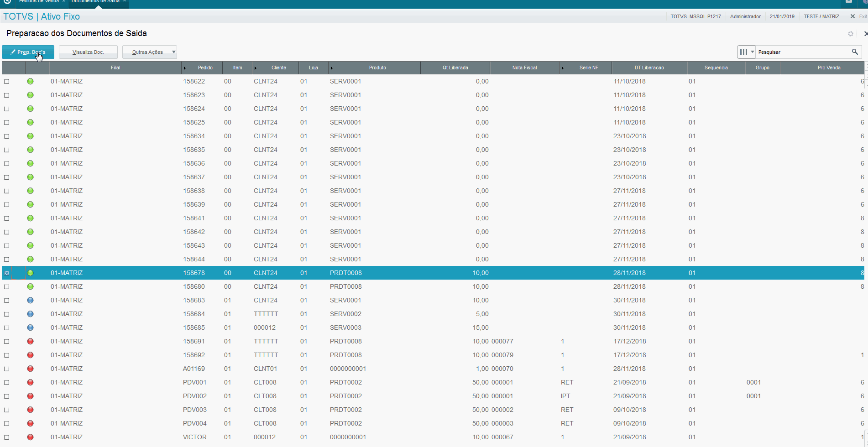
Task: Click the date 21/01/2019 in header
Action: click(782, 16)
